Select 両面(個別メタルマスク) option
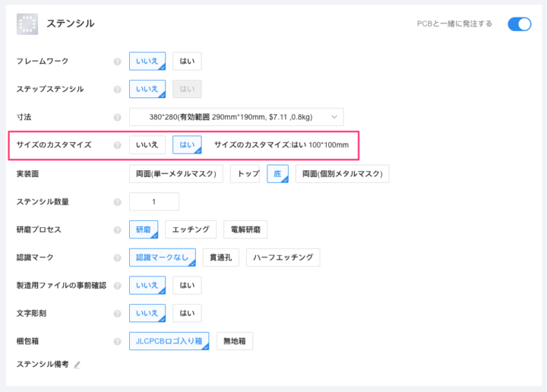547x392 pixels. (x=342, y=174)
